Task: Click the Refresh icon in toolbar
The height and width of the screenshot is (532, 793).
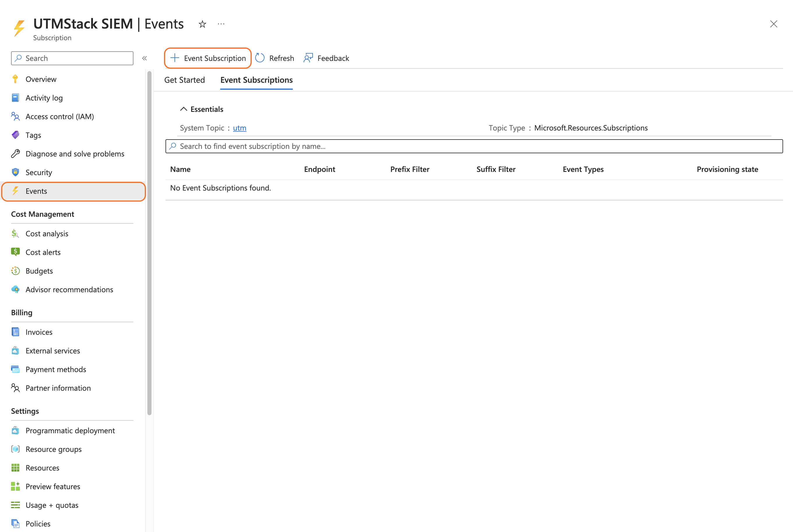Action: [x=260, y=58]
